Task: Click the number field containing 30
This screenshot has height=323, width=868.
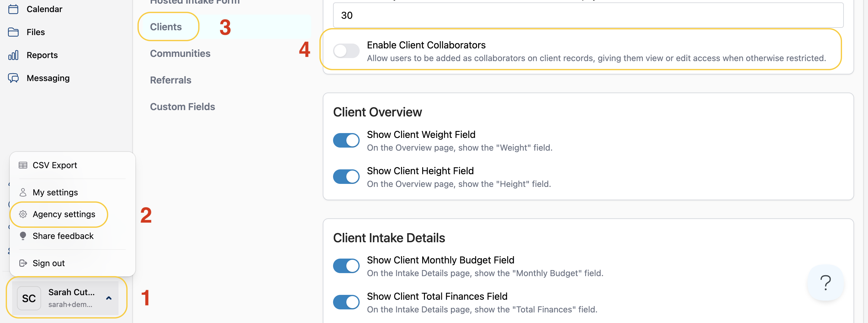Action: point(588,15)
